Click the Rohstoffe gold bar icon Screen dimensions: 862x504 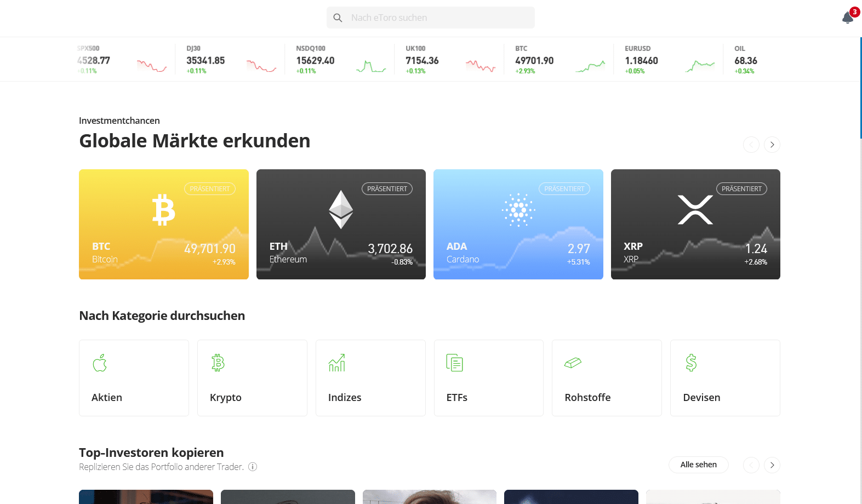[573, 363]
